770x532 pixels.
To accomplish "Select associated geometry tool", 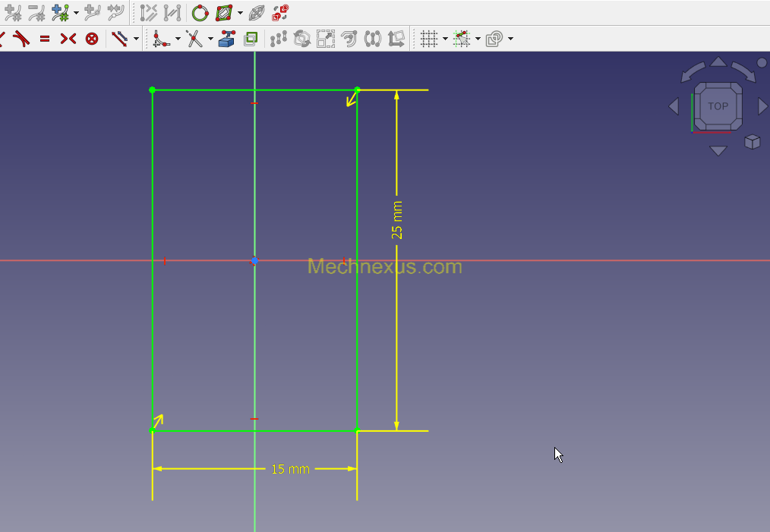I will tap(172, 13).
